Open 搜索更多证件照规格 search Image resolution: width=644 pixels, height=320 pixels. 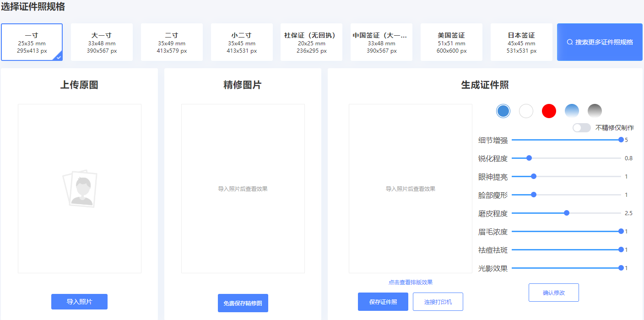coord(600,42)
